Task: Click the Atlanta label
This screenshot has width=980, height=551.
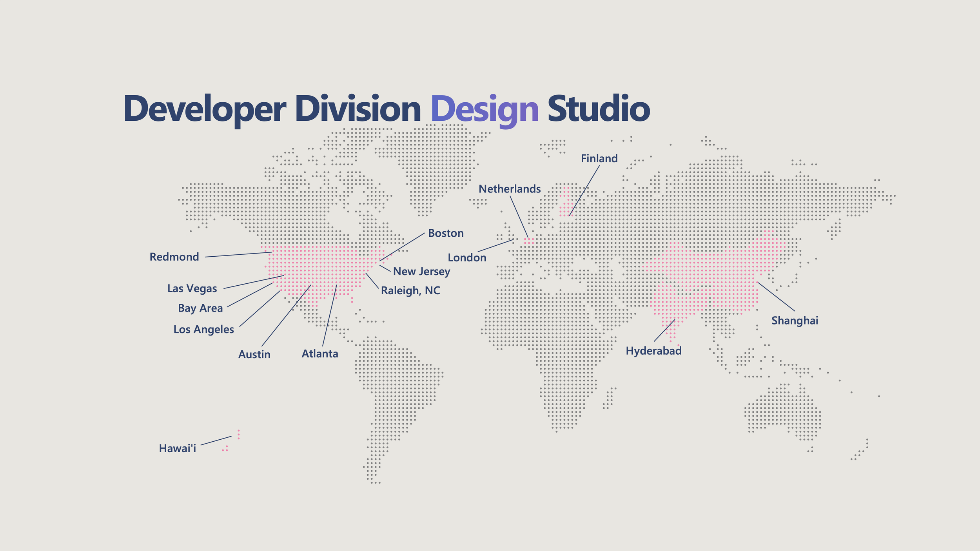Action: (x=320, y=354)
